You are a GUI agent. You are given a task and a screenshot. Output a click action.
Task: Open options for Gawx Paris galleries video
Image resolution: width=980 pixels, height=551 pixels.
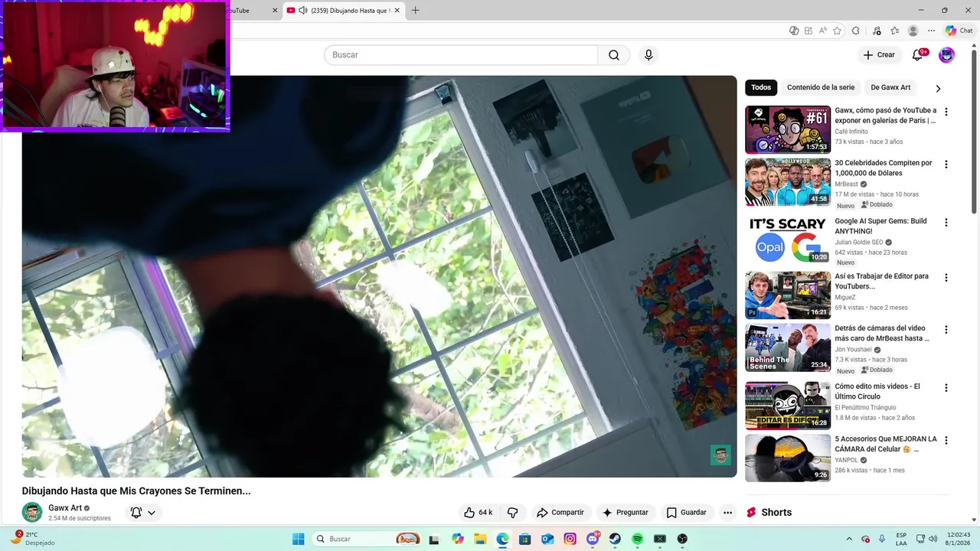pos(946,112)
